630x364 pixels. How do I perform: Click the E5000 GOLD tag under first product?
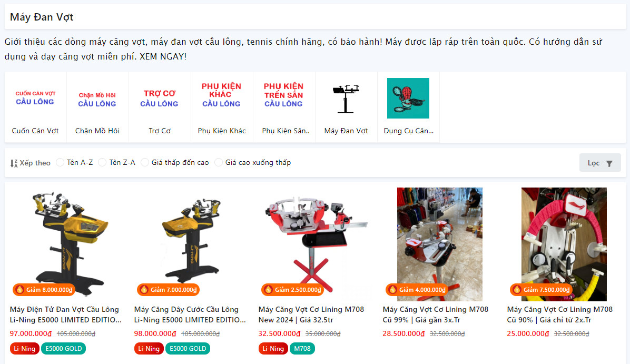click(64, 349)
